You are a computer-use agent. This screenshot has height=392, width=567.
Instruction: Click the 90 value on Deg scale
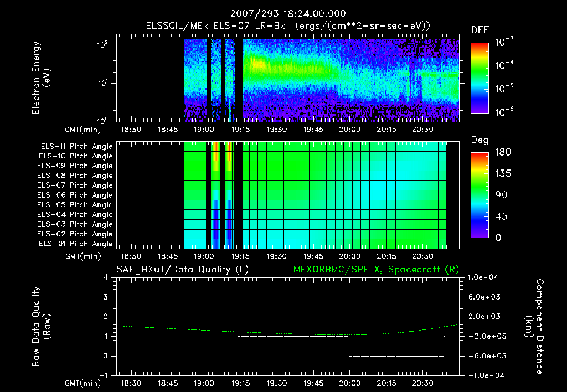[x=502, y=195]
